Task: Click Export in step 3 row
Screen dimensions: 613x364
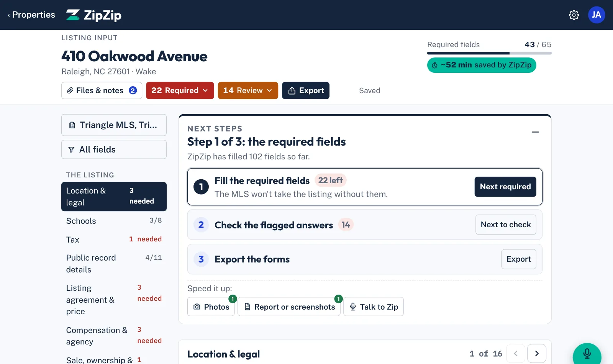Action: pyautogui.click(x=519, y=259)
